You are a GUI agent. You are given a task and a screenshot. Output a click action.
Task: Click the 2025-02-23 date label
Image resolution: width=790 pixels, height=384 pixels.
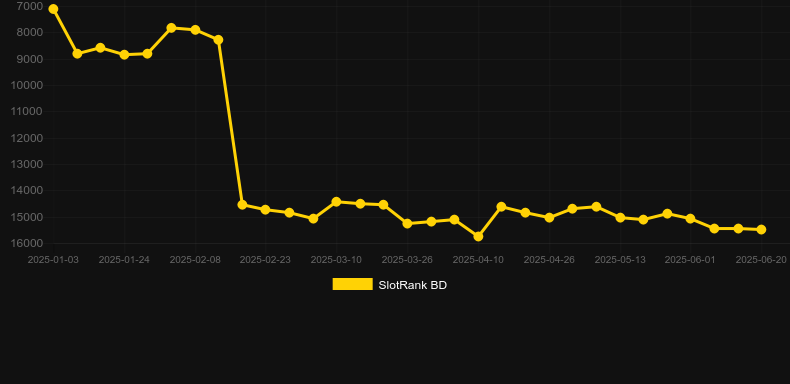pos(266,260)
